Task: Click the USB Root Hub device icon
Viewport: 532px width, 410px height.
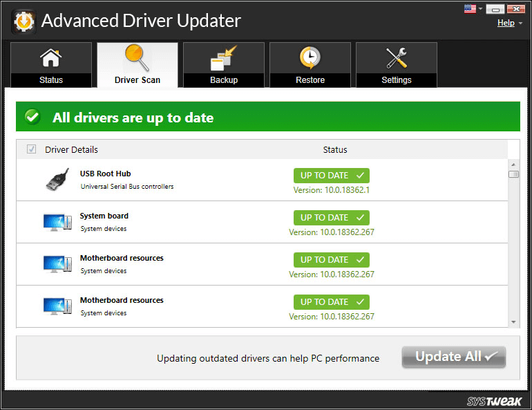Action: point(57,180)
